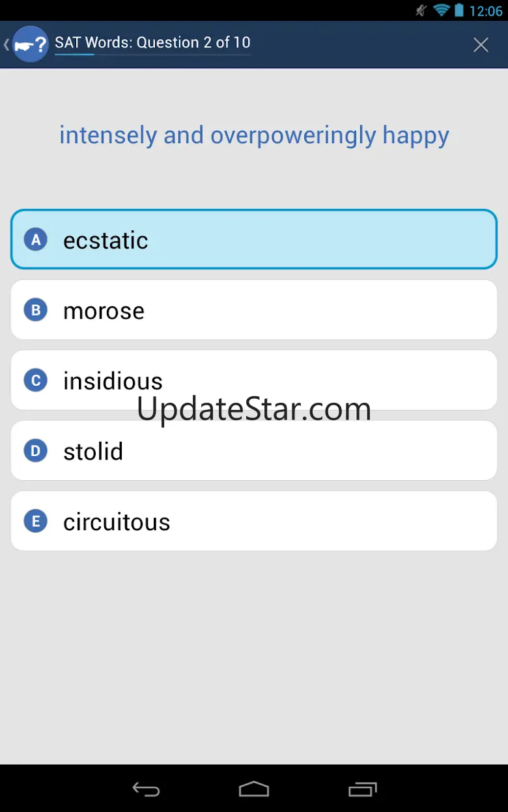The width and height of the screenshot is (508, 812).
Task: Tap the quiz progress bar under title
Action: (x=152, y=55)
